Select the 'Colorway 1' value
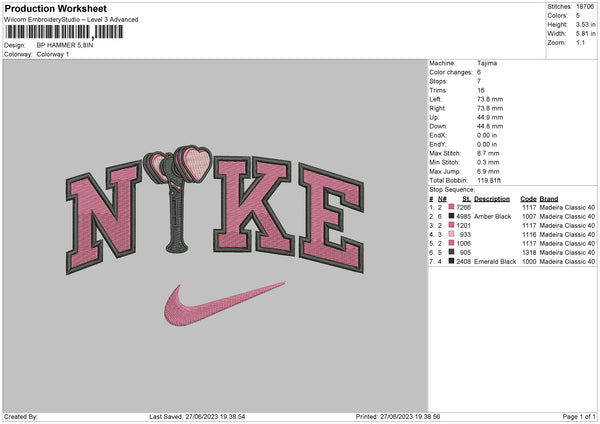 coord(53,54)
